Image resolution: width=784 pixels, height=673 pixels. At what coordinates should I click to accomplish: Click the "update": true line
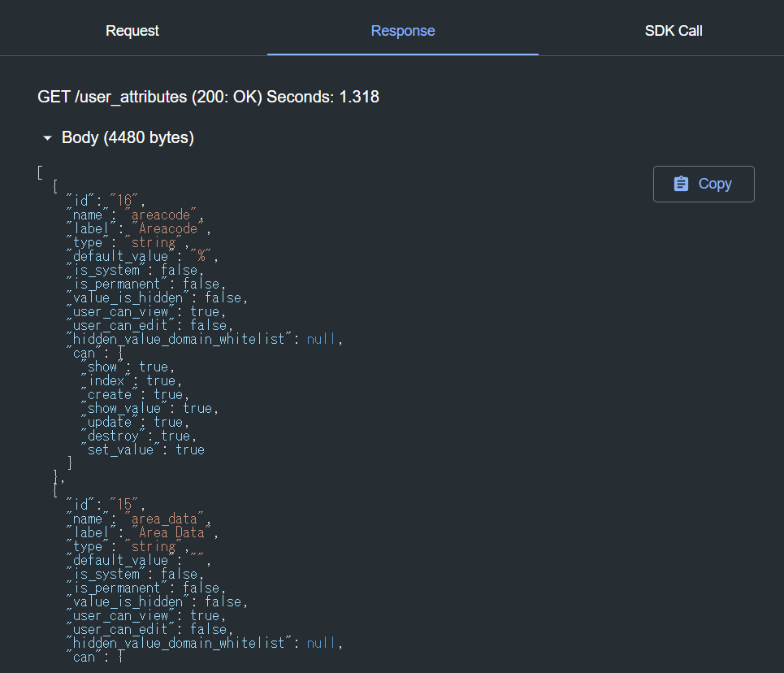(x=135, y=423)
